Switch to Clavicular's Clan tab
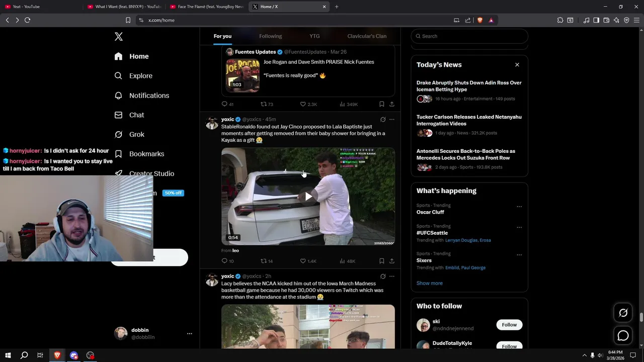Viewport: 644px width, 362px height. pyautogui.click(x=367, y=36)
